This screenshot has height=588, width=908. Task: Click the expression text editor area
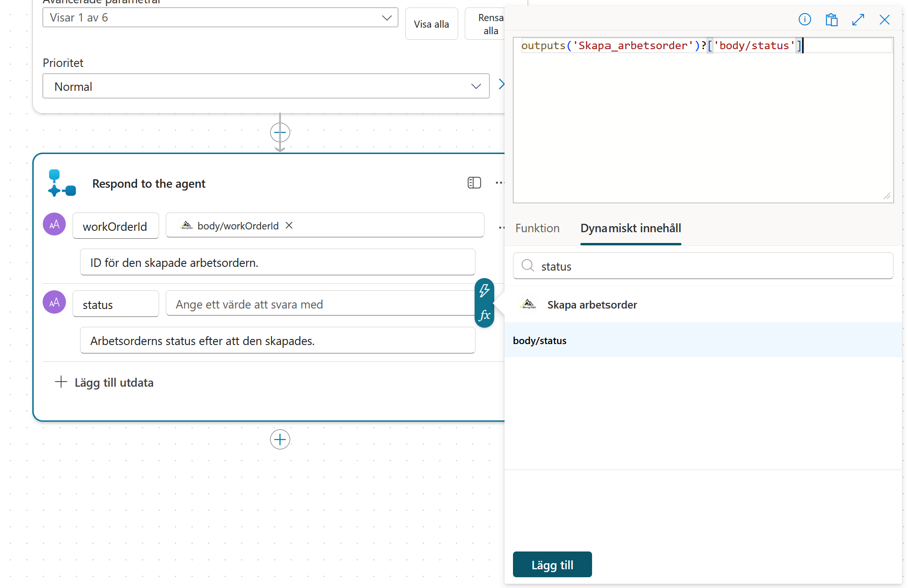[x=703, y=120]
